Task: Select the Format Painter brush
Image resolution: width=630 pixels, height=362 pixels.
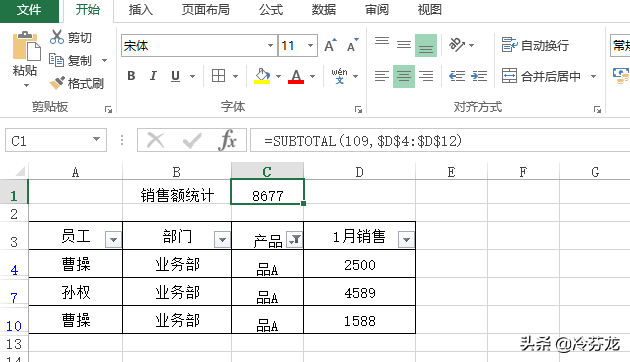Action: coord(57,83)
